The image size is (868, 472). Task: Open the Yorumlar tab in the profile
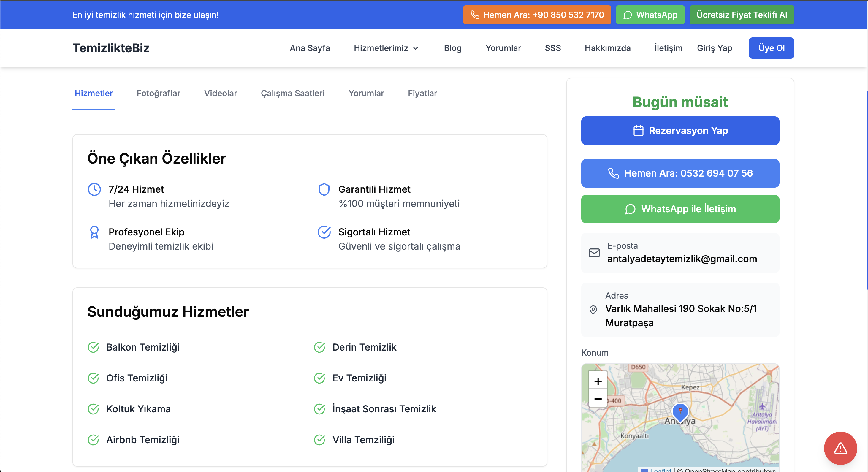366,93
